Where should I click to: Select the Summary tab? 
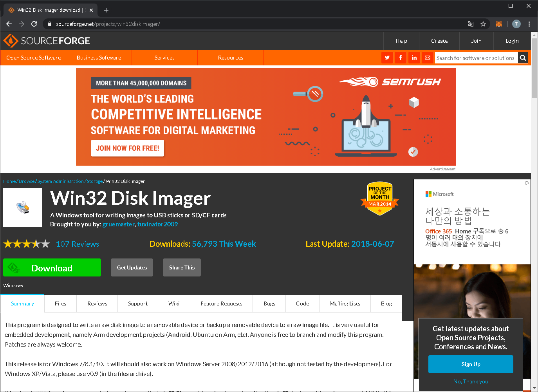22,303
